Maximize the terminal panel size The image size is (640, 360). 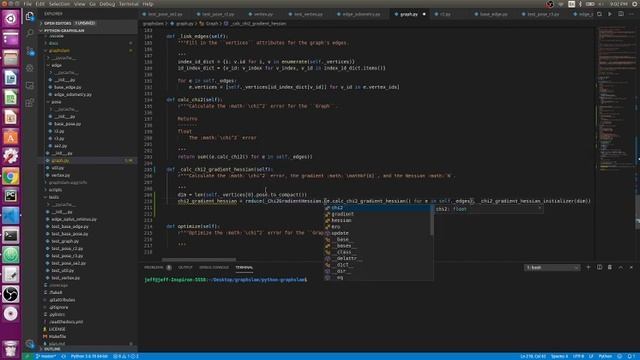coord(621,267)
